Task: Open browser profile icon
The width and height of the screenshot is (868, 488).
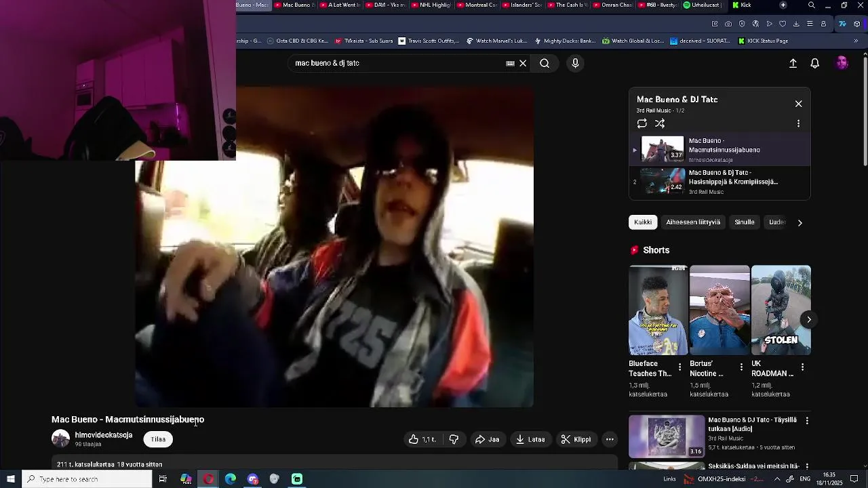Action: pos(823,24)
